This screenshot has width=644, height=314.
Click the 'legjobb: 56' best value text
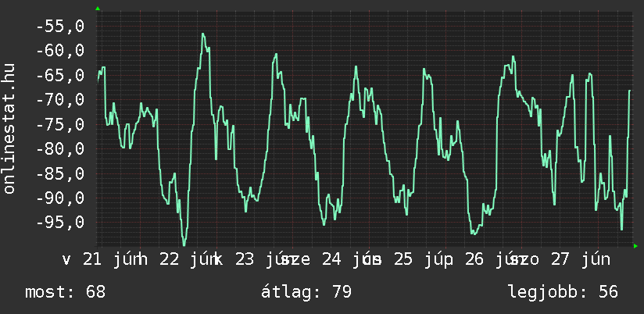(x=563, y=292)
